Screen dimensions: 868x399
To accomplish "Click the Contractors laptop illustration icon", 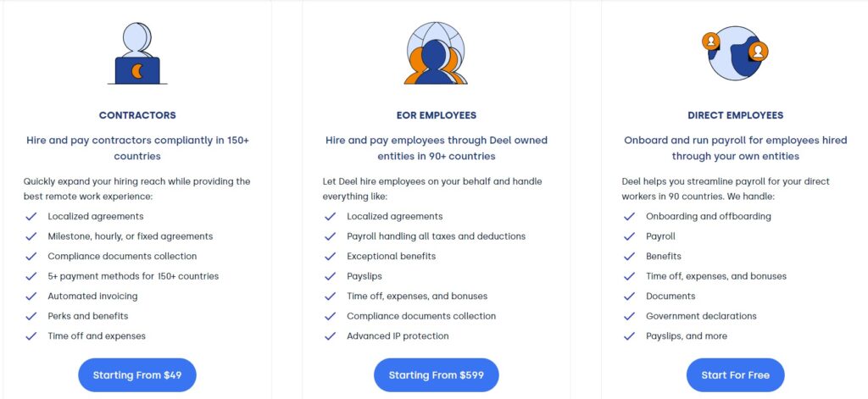I will (x=136, y=53).
